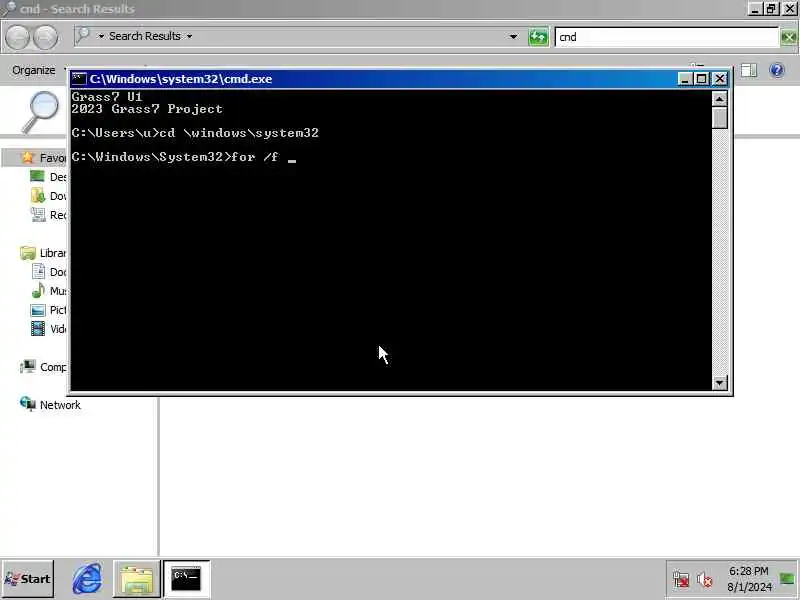
Task: Click the cmd vertical scrollbar thumb
Action: click(719, 118)
